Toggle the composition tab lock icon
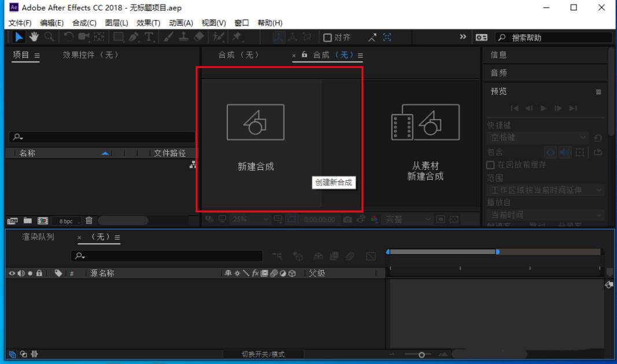Viewport: 617px width, 364px height. tap(304, 55)
